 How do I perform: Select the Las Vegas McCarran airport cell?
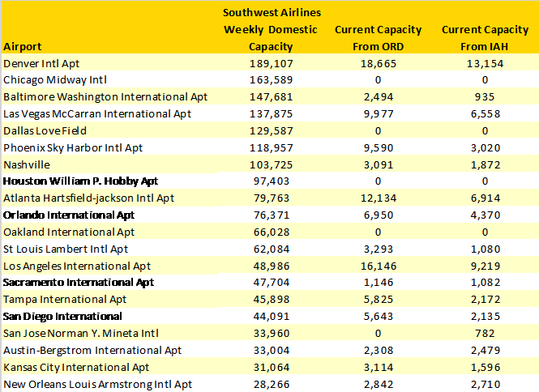(x=98, y=114)
